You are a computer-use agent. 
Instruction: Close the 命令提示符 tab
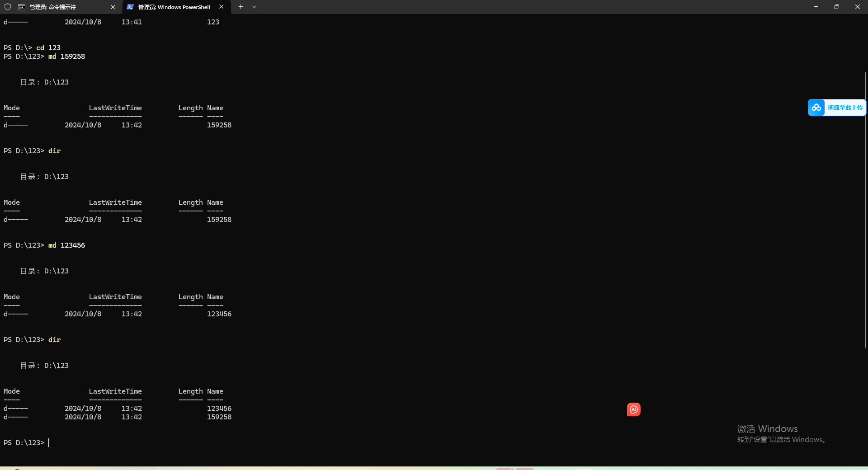(x=113, y=7)
